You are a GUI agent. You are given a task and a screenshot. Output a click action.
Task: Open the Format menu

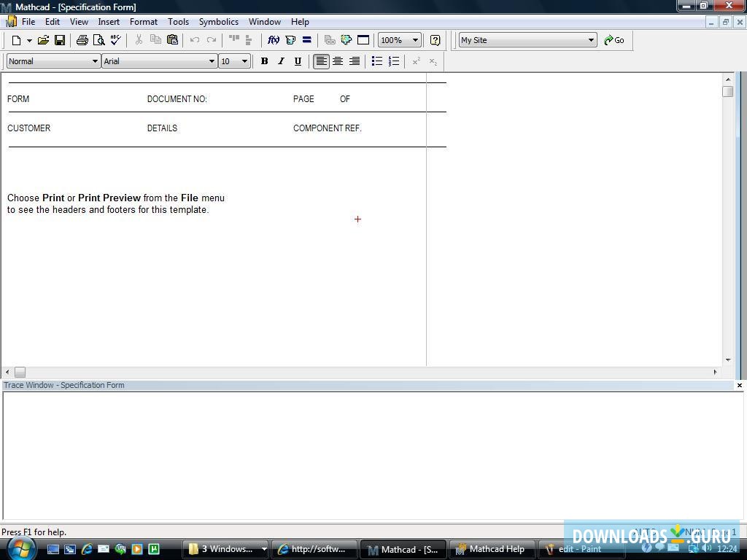144,22
